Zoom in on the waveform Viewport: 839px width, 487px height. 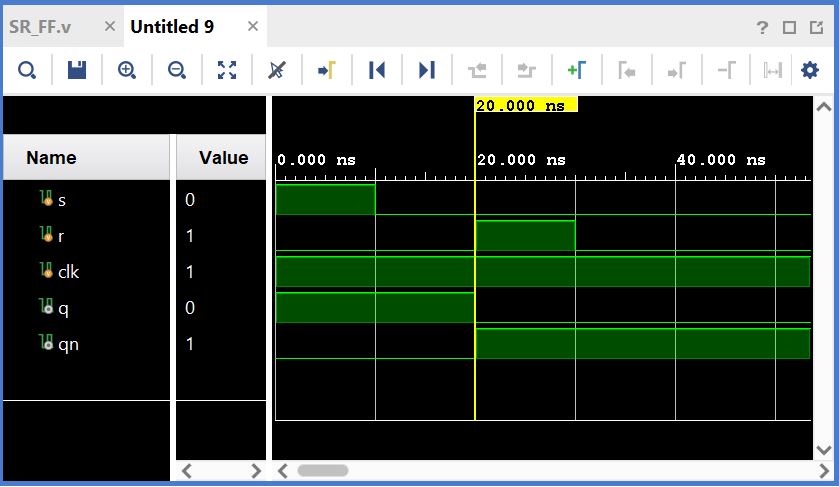tap(127, 70)
